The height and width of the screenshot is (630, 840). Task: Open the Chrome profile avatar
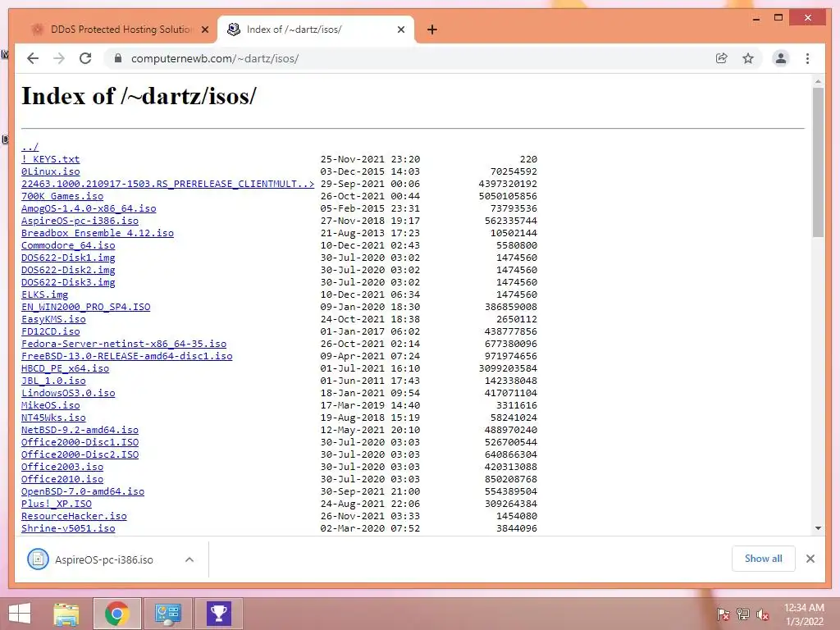coord(781,58)
